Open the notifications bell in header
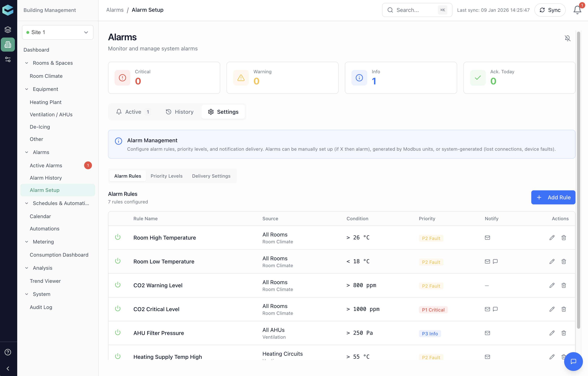This screenshot has height=376, width=588. click(577, 10)
